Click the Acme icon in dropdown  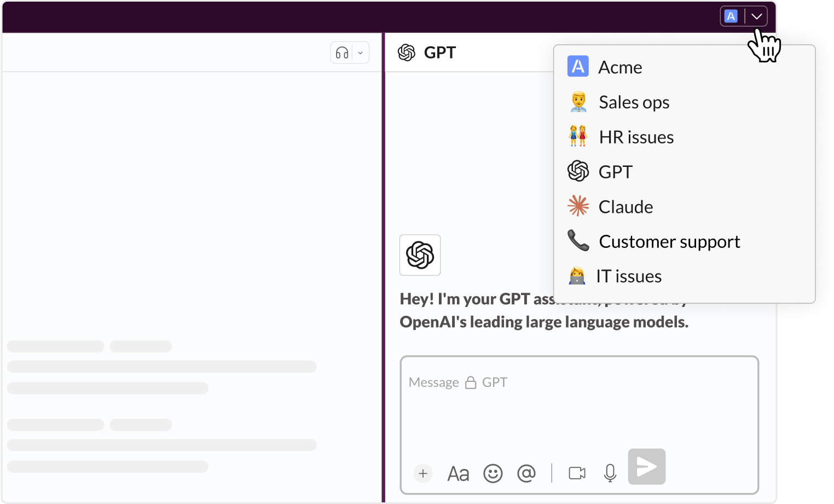[x=578, y=66]
